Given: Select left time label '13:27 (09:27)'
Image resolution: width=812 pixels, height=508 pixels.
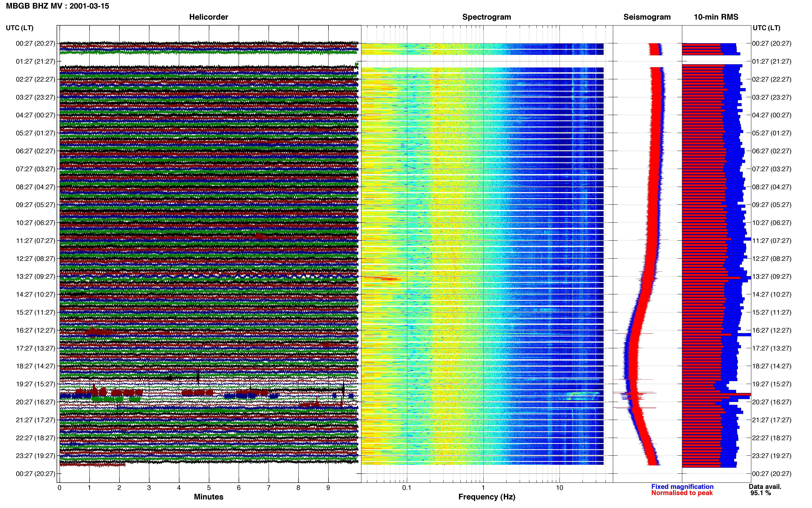Looking at the screenshot, I should (x=35, y=277).
